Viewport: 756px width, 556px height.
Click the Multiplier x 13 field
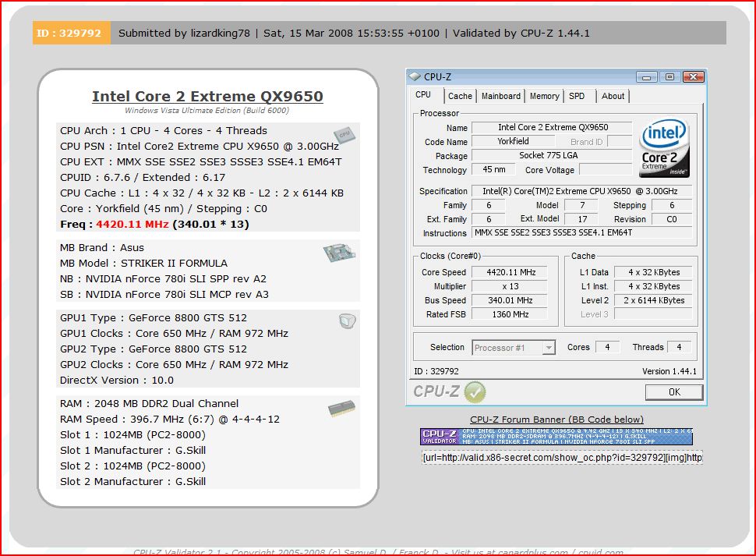510,286
